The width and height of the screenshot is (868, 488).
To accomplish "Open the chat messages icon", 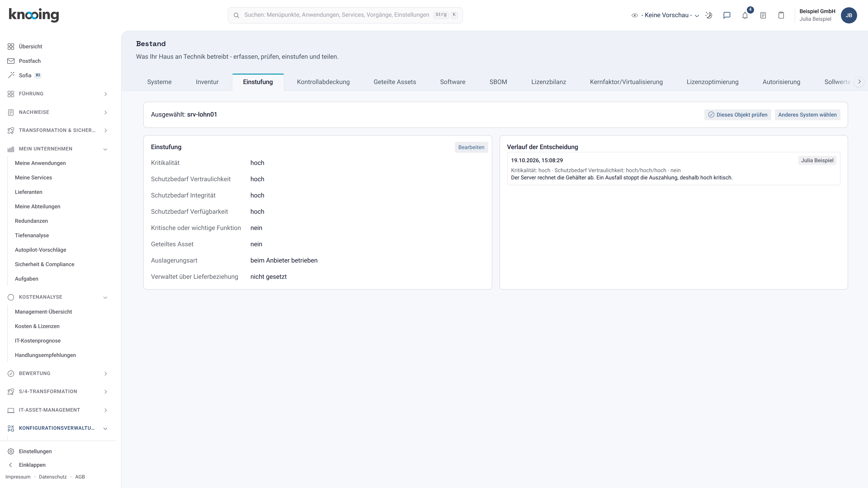I will (x=727, y=15).
